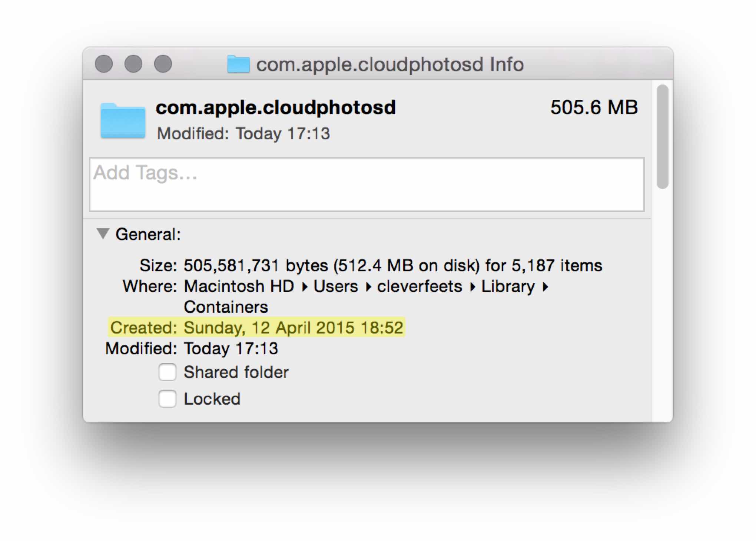This screenshot has height=541, width=756.
Task: Enable the Shared folder checkbox
Action: 168,372
